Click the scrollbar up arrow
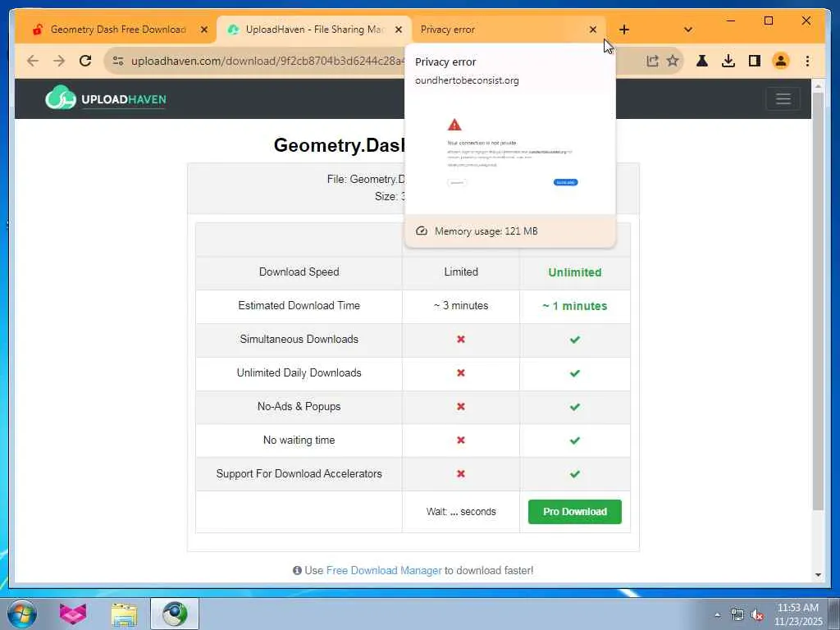This screenshot has width=840, height=630. 818,85
